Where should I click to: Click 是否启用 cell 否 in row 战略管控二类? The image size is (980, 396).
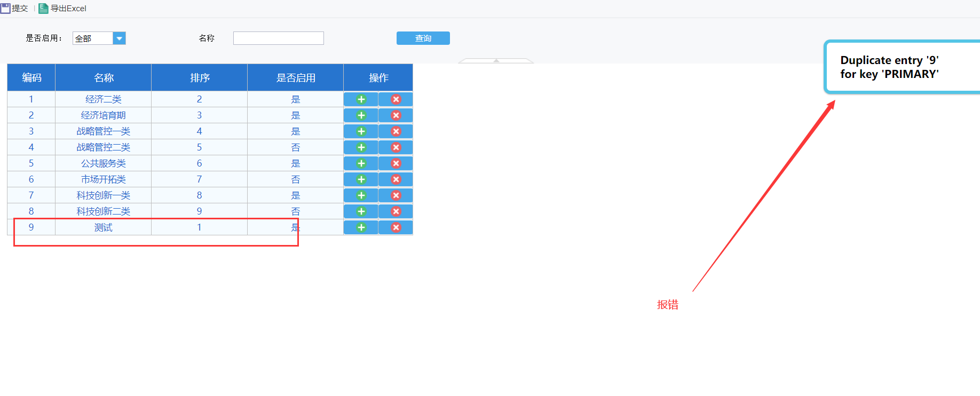(x=296, y=147)
